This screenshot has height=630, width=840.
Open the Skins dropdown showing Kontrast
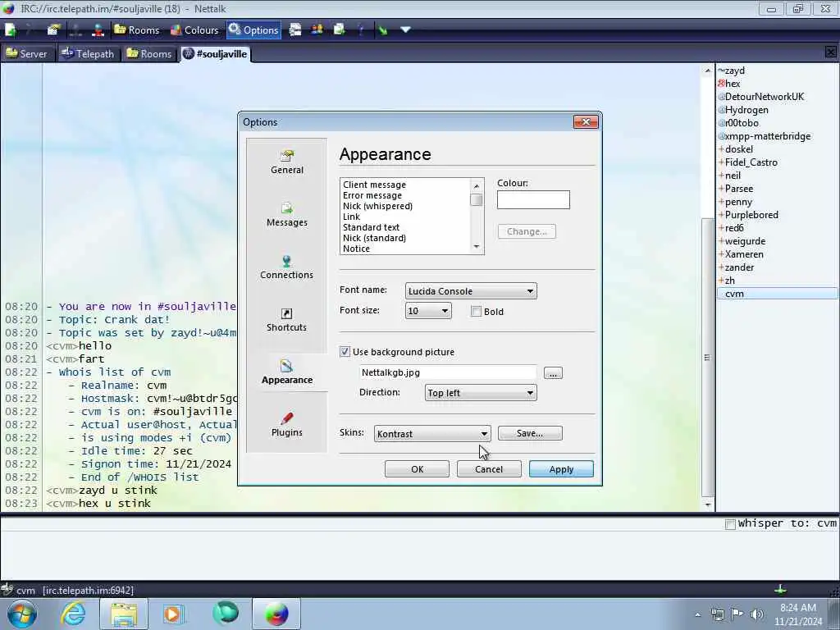coord(431,433)
